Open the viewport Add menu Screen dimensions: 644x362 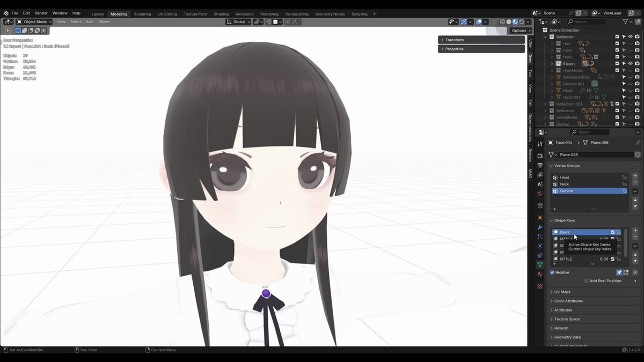(x=90, y=22)
